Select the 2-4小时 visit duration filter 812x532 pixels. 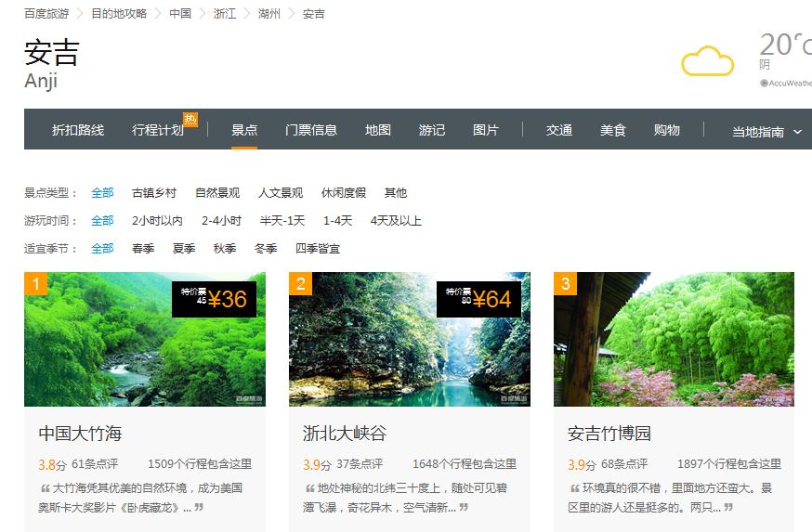click(x=221, y=221)
